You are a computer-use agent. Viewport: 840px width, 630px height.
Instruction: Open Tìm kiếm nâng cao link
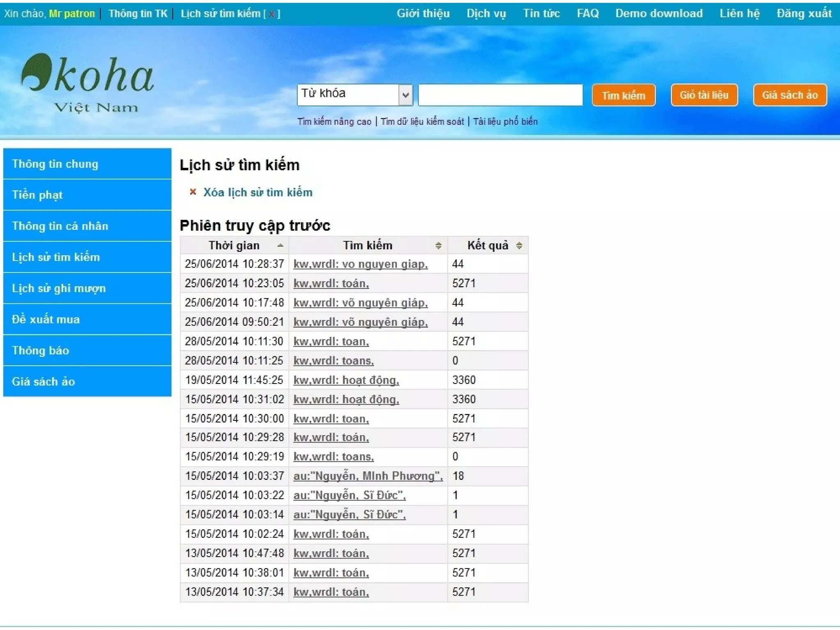[334, 121]
